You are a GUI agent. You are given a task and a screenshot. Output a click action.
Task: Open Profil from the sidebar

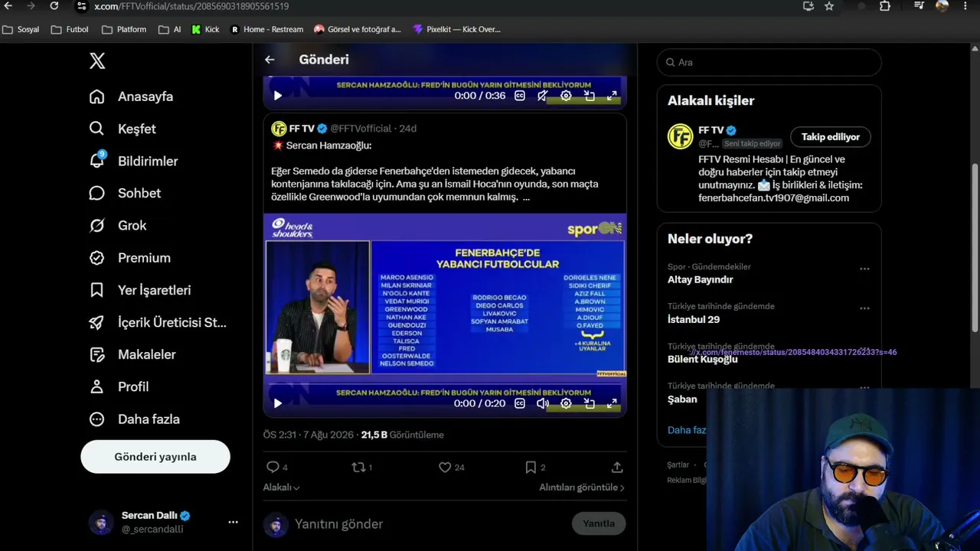point(119,386)
